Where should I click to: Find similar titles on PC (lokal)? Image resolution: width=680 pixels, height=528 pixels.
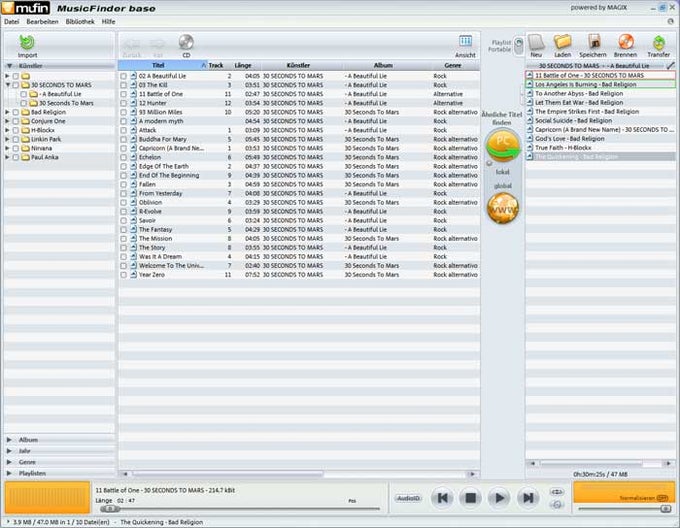click(x=503, y=146)
